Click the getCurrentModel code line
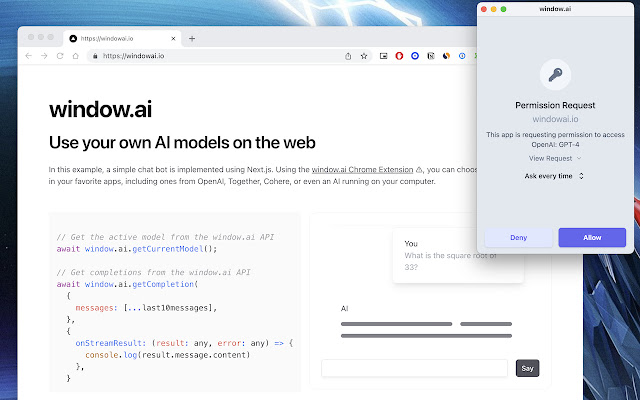The width and height of the screenshot is (640, 400). point(137,249)
